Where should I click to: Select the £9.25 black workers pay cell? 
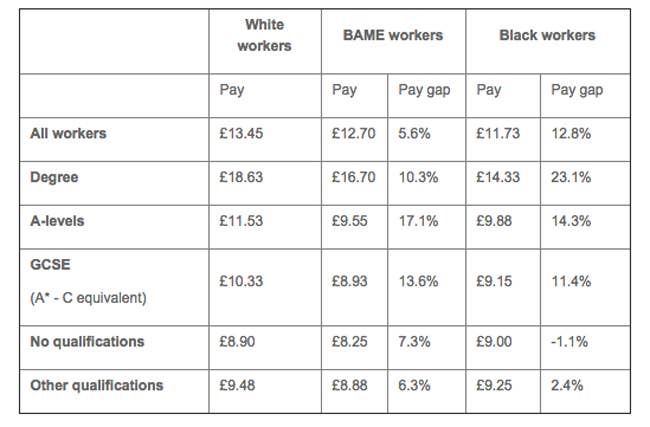(494, 386)
